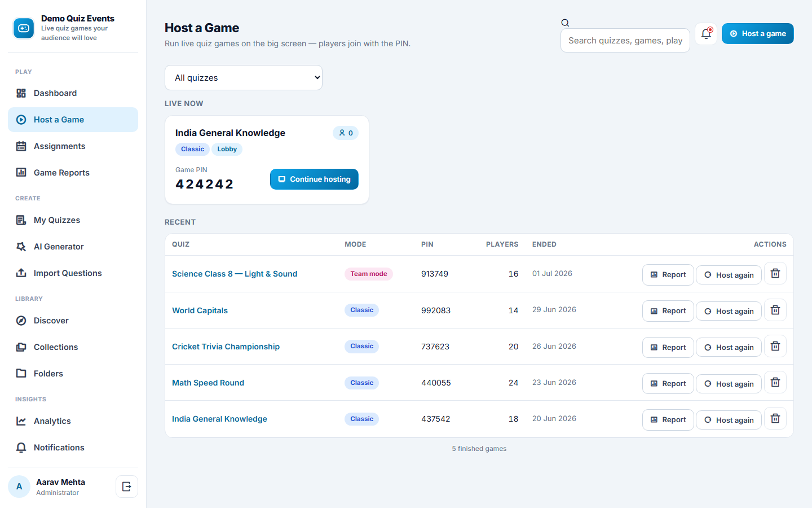Open AI Generator in sidebar
The height and width of the screenshot is (508, 812).
tap(73, 247)
